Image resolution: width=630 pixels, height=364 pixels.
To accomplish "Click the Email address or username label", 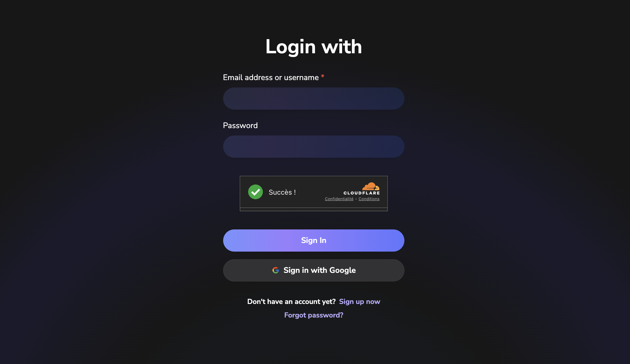I will [x=271, y=77].
